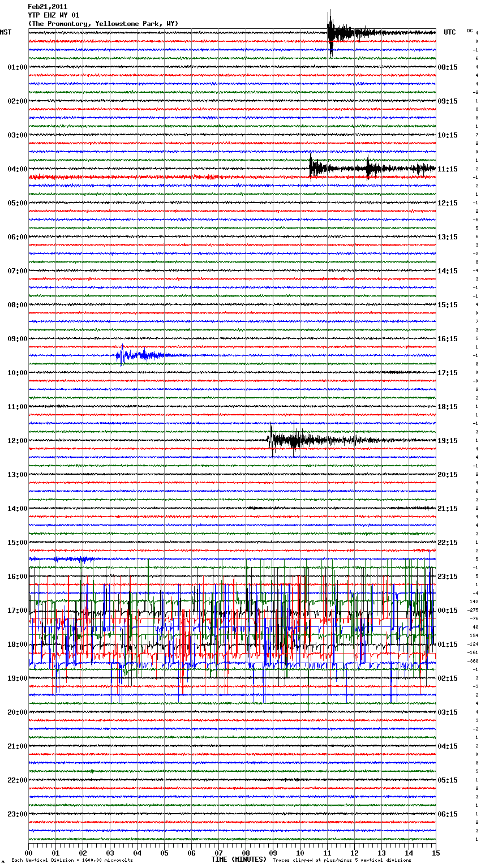Viewport: 481px width, 868px height.
Task: Click the 19:15 UTC time label
Action: [448, 441]
